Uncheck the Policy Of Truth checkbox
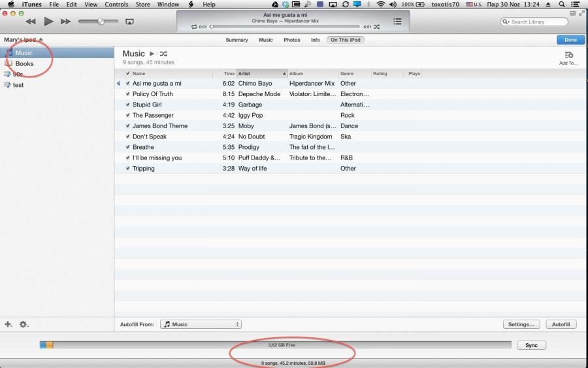The image size is (588, 368). tap(128, 93)
